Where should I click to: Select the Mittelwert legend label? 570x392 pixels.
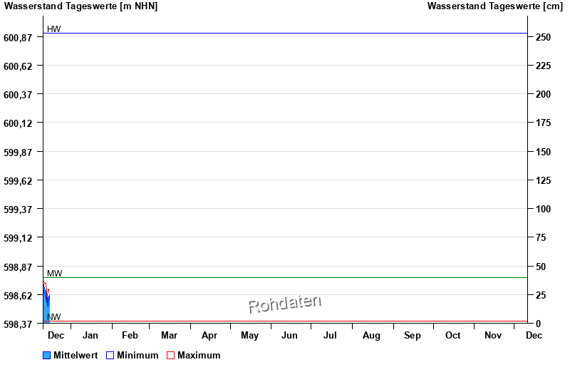76,355
